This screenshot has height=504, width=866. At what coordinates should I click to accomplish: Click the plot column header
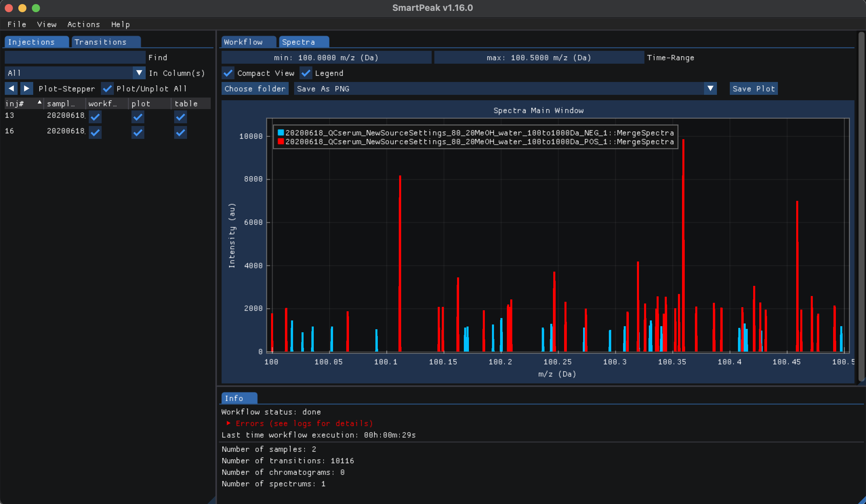coord(150,104)
